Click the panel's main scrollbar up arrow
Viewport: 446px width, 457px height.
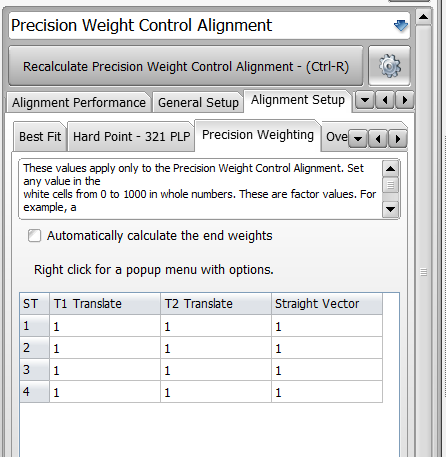(x=423, y=17)
